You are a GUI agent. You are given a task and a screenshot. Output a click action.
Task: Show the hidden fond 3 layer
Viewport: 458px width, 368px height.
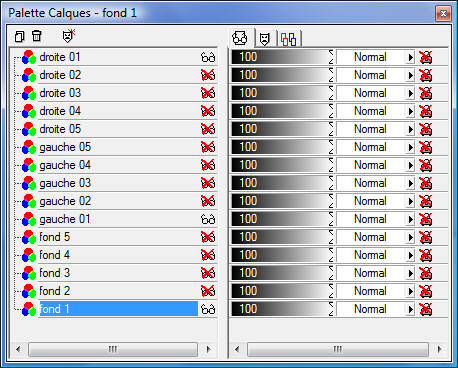tap(208, 273)
